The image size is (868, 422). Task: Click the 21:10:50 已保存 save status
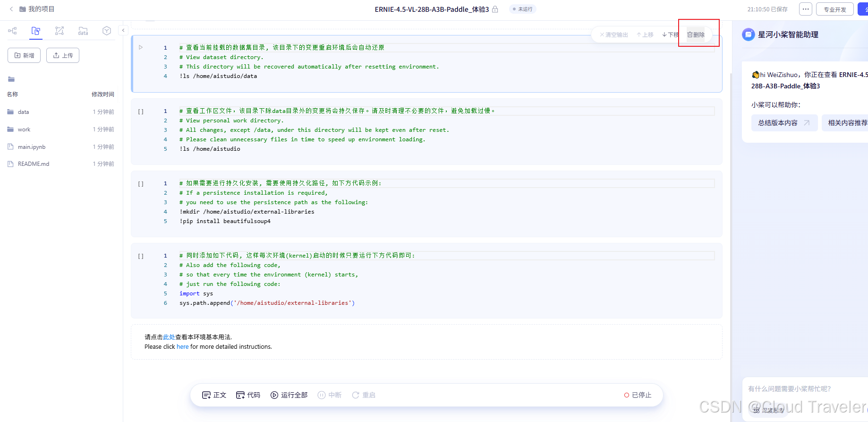click(x=767, y=9)
